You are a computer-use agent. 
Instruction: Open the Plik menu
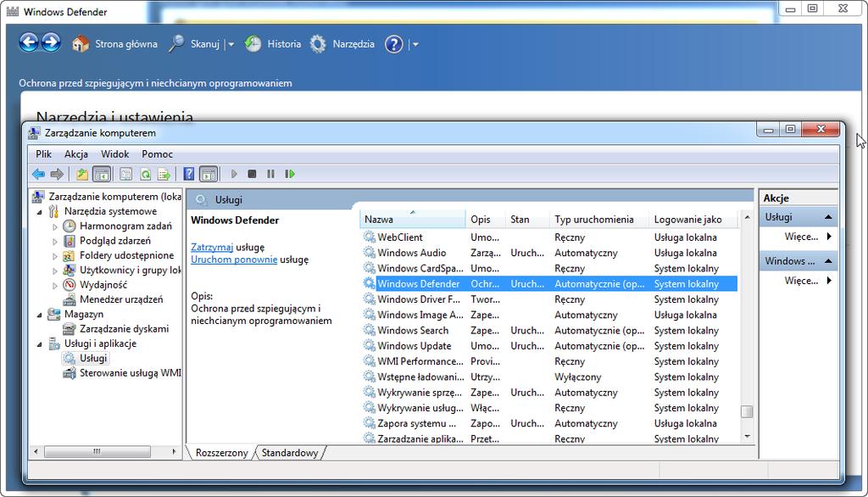[43, 154]
